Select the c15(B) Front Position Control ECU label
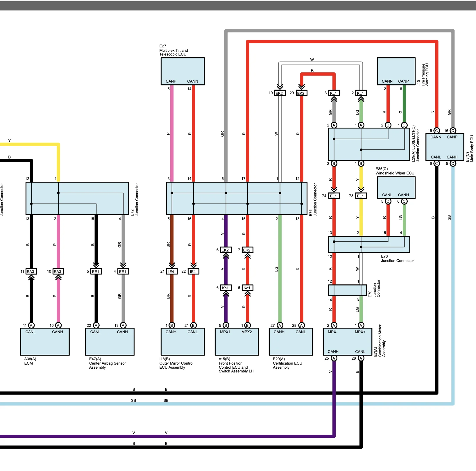 point(236,365)
